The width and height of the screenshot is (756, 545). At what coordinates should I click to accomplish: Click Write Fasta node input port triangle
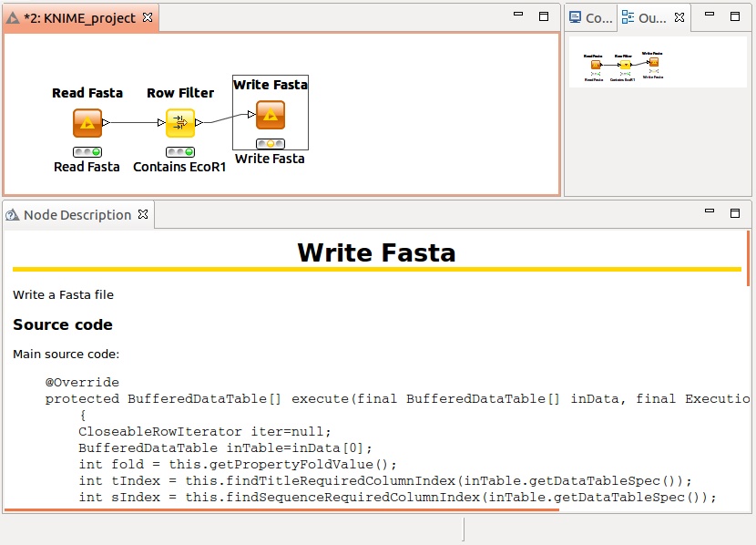[251, 114]
